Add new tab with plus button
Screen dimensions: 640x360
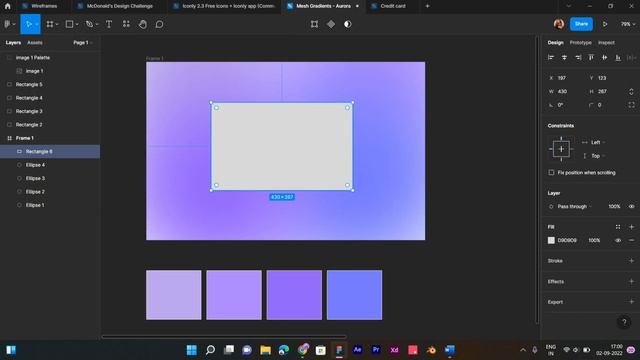pyautogui.click(x=427, y=6)
